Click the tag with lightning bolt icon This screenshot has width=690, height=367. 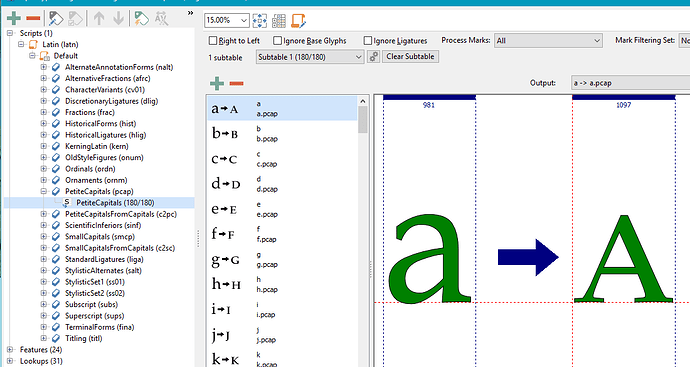point(141,18)
